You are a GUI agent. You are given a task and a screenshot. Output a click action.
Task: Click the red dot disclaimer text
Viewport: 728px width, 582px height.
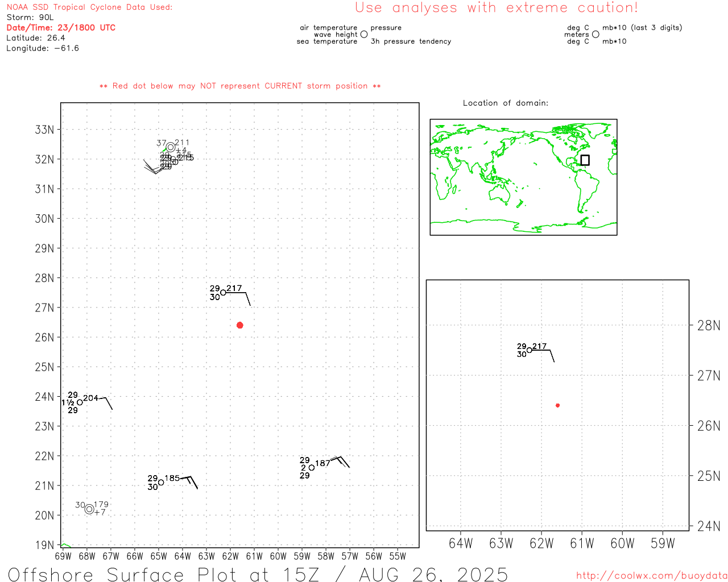[x=240, y=86]
